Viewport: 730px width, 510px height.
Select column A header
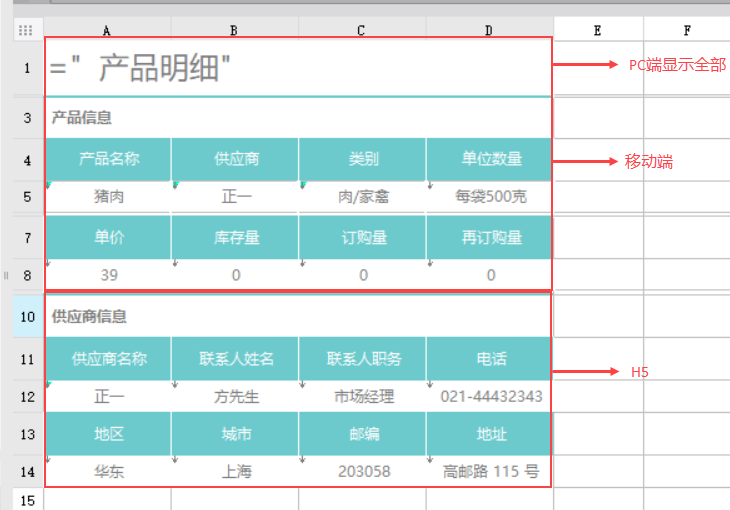coord(107,30)
